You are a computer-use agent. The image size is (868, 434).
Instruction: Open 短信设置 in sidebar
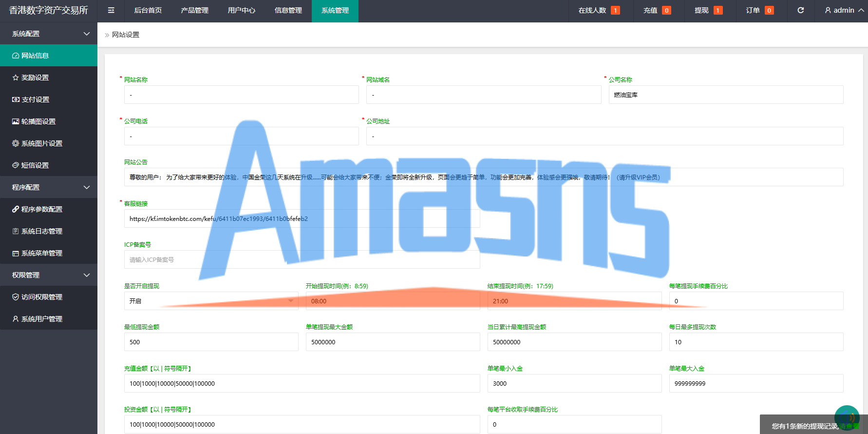coord(49,165)
